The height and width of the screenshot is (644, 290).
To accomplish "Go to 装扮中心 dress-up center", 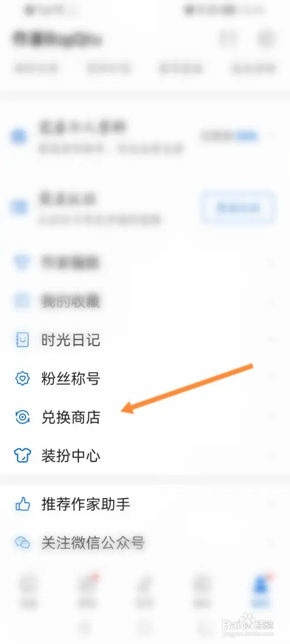I will 145,456.
